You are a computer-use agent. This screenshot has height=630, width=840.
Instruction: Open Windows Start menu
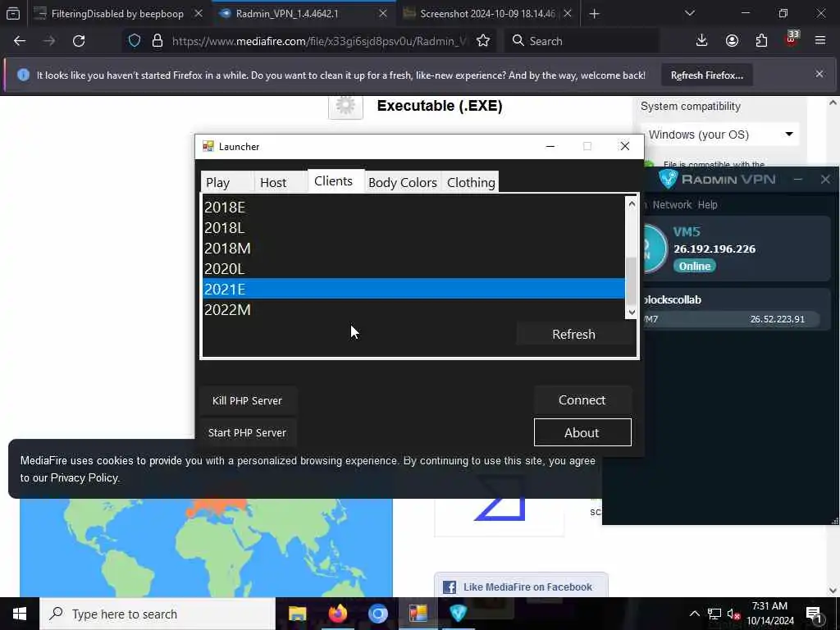point(20,614)
